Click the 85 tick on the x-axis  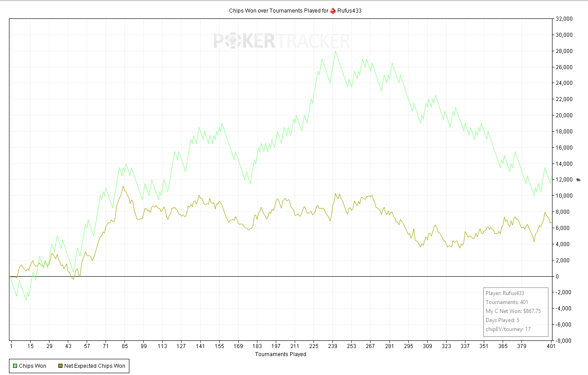125,347
